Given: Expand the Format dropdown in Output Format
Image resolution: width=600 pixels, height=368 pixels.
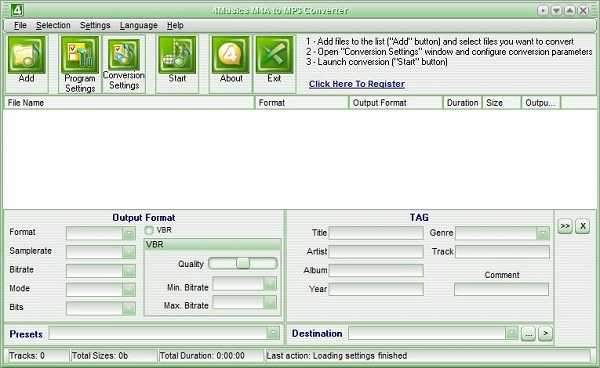Looking at the screenshot, I should point(129,233).
